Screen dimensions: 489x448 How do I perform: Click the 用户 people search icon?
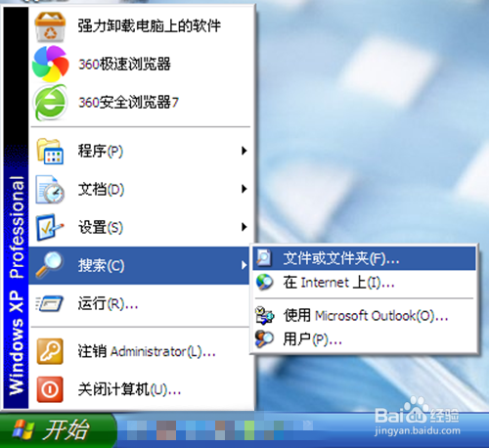[x=264, y=339]
